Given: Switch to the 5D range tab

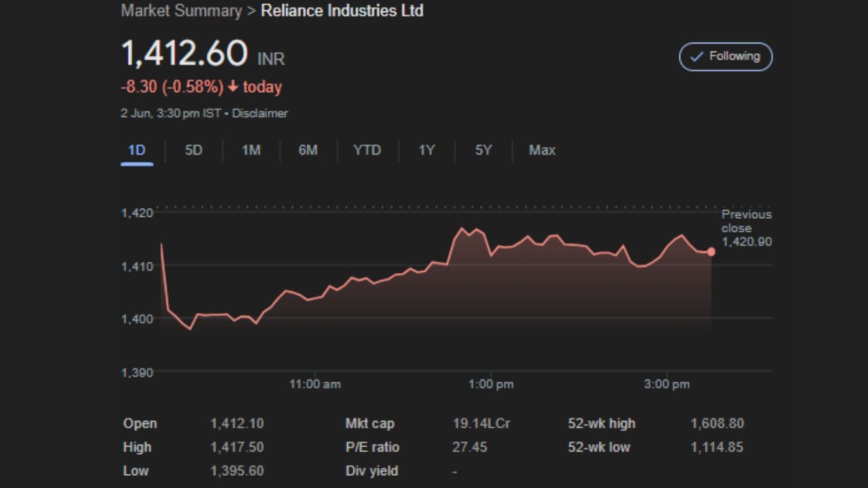Looking at the screenshot, I should (x=194, y=150).
